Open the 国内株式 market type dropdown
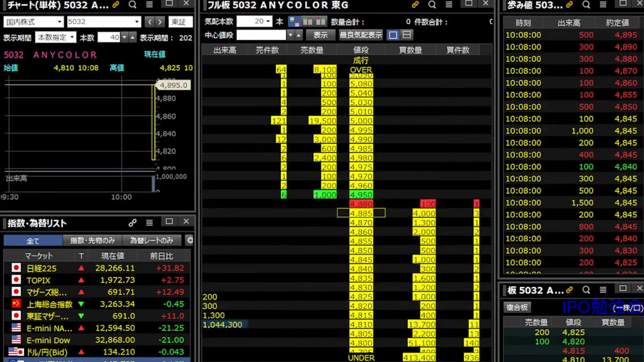The image size is (644, 362). coord(34,21)
